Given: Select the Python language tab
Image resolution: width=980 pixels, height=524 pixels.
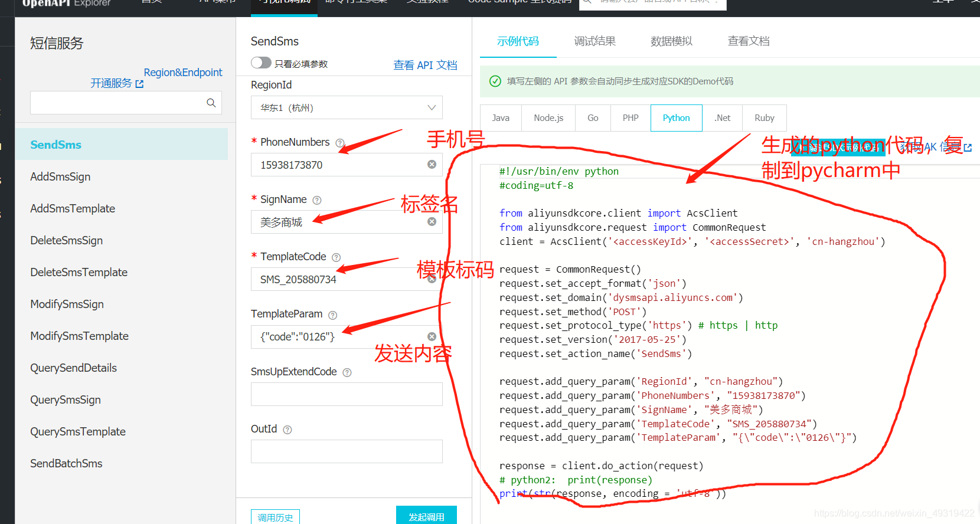Looking at the screenshot, I should pos(676,118).
